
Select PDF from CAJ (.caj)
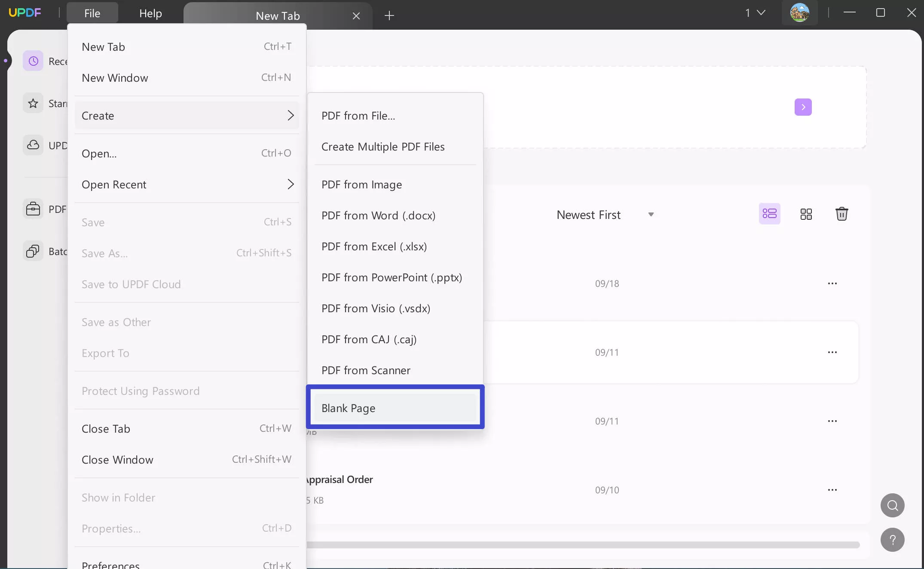395,339
